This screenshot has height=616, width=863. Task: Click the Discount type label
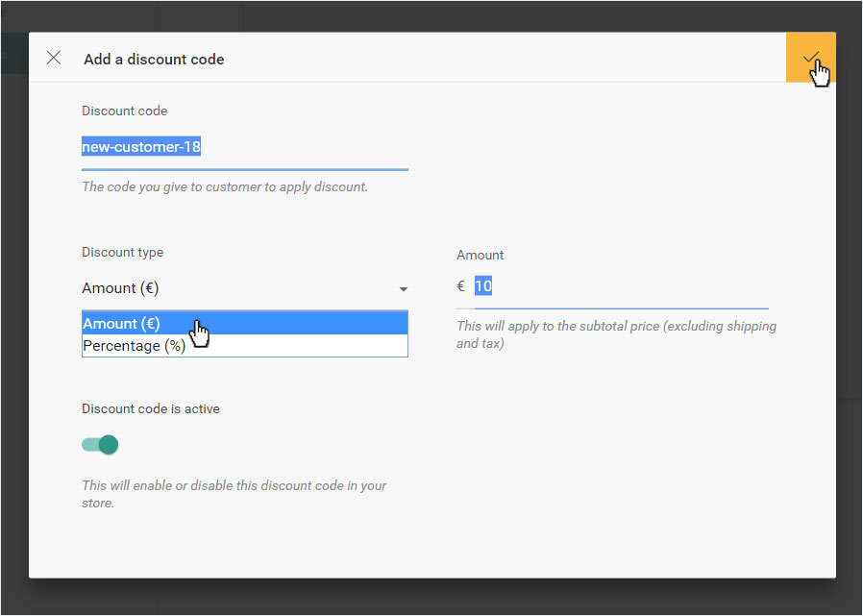tap(123, 252)
